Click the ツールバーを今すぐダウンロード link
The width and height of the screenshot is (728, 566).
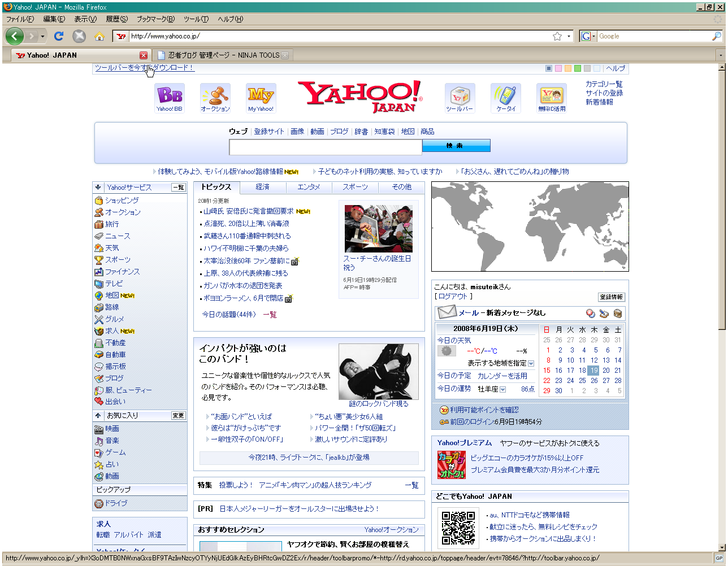point(145,68)
